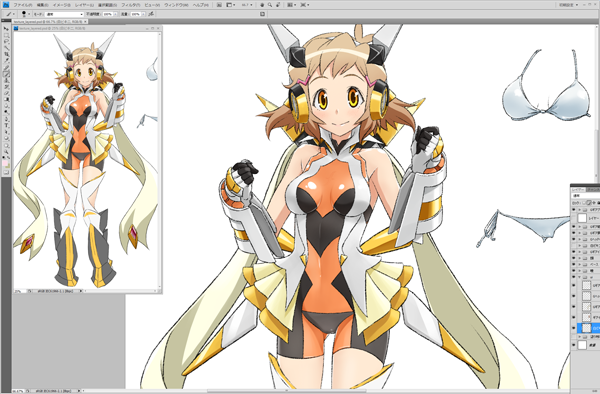
Task: Select the History Brush tool
Action: [7, 87]
